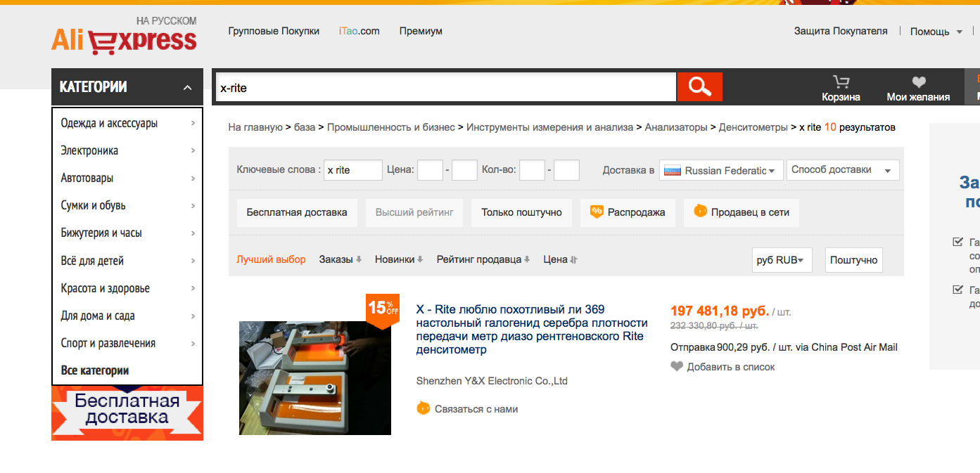Open Денситометры breadcrumb
The height and width of the screenshot is (473, 980).
753,127
